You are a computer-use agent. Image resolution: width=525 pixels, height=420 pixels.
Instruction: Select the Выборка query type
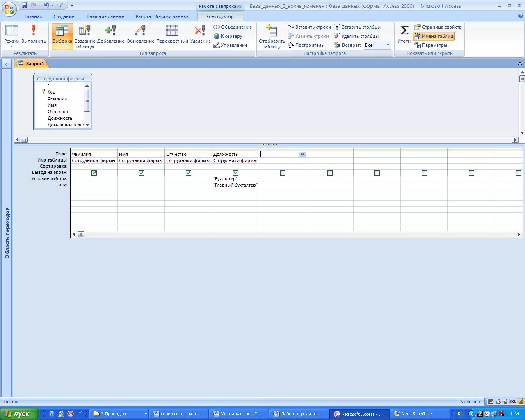62,36
